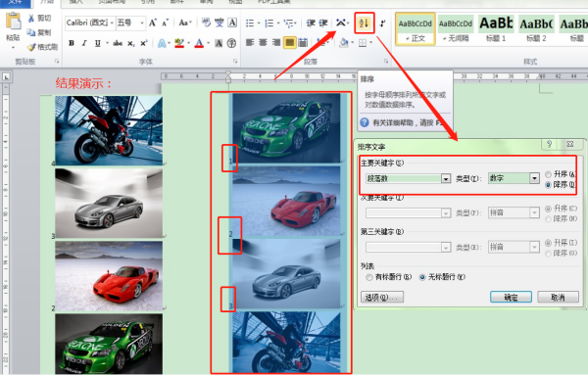Apply the Character Border icon
This screenshot has height=375, width=588.
(x=232, y=23)
